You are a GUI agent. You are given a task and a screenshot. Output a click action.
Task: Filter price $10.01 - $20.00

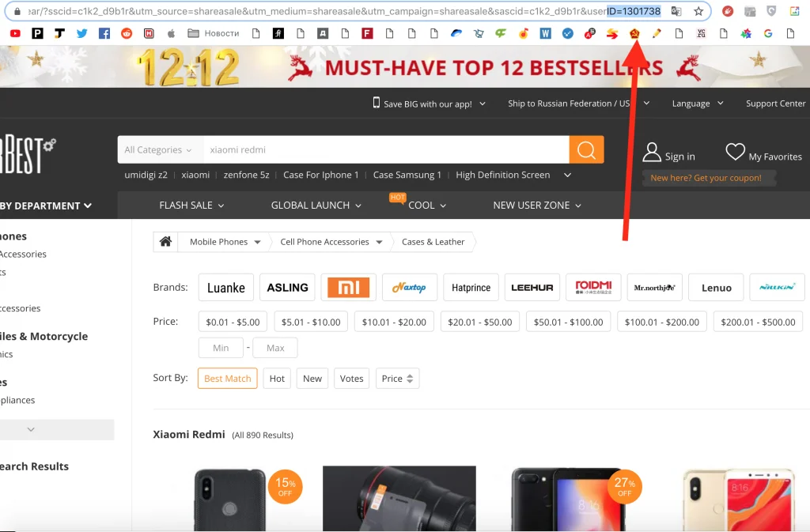[x=394, y=322]
